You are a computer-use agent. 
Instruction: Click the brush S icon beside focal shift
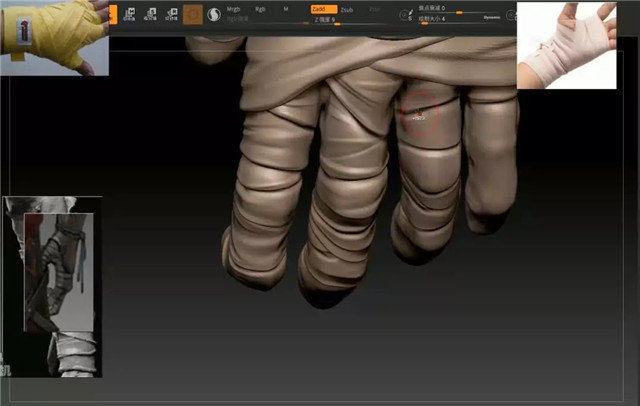[407, 16]
